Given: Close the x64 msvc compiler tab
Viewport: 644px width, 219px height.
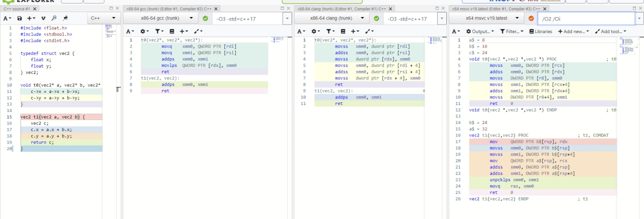Looking at the screenshot, I should pos(545,9).
